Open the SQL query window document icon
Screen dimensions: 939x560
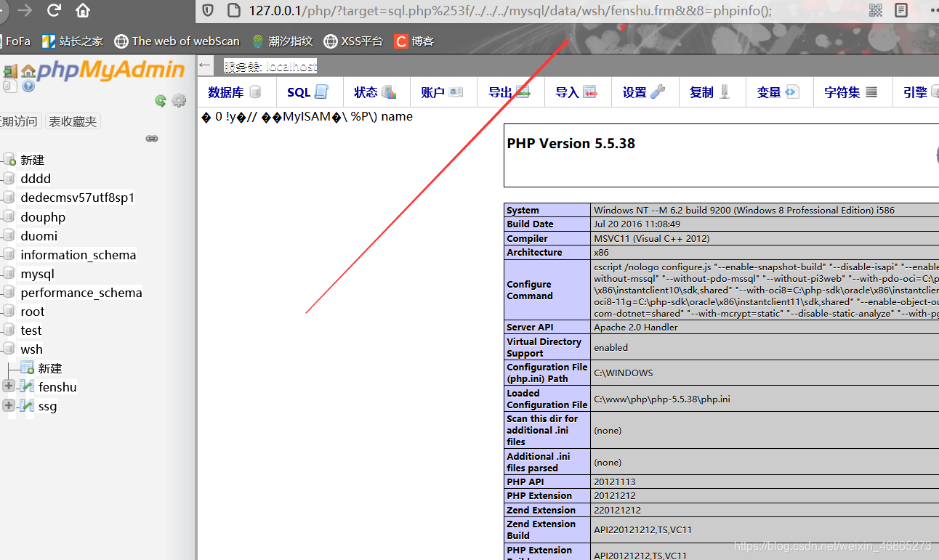click(10, 86)
